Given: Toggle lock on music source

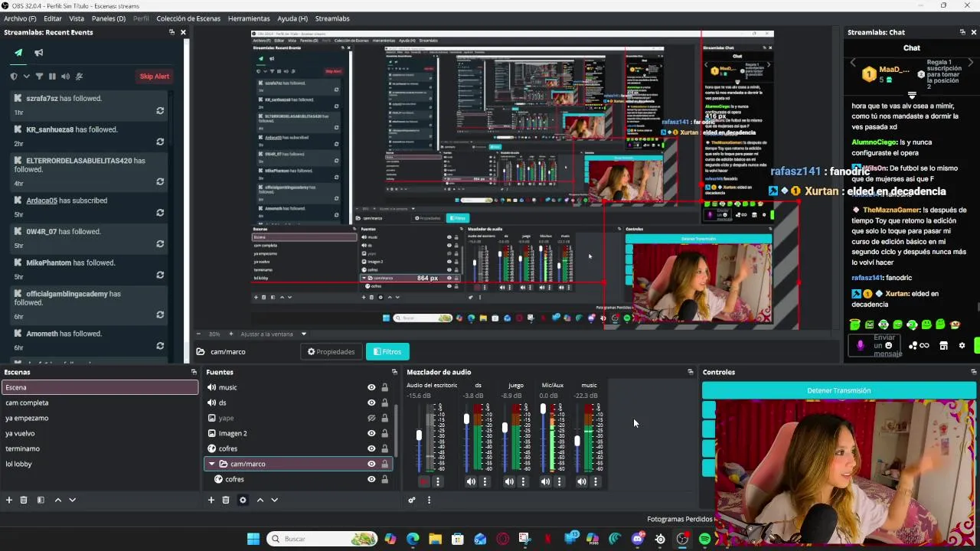Looking at the screenshot, I should click(384, 387).
